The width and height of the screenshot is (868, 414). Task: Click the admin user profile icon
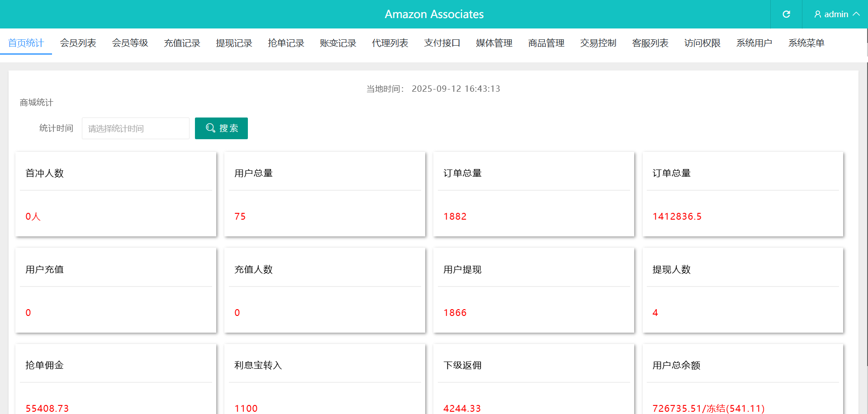pyautogui.click(x=817, y=14)
